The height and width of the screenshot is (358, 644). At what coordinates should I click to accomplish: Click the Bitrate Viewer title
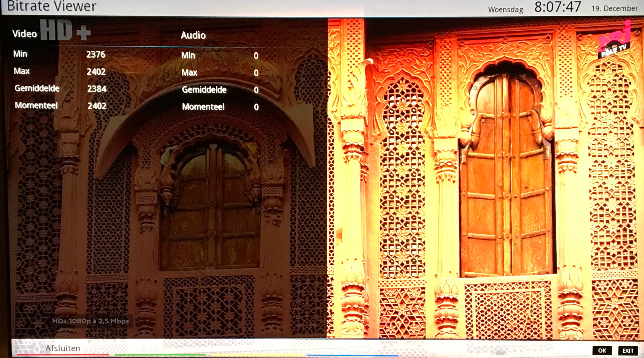click(x=52, y=6)
